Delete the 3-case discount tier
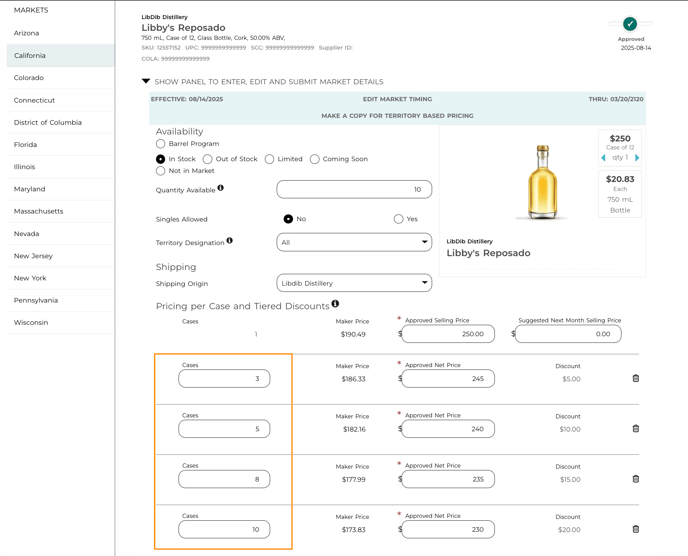 (635, 378)
